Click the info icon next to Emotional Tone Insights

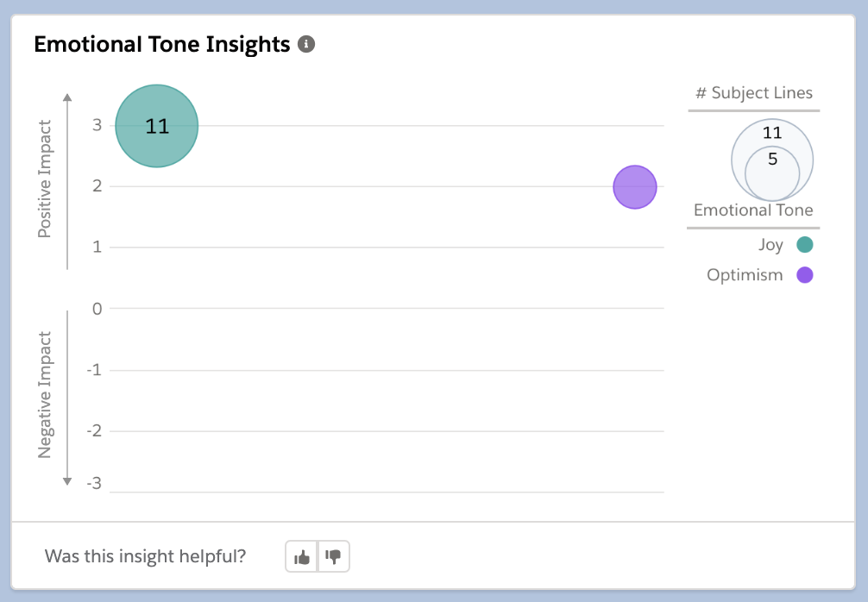pos(308,43)
